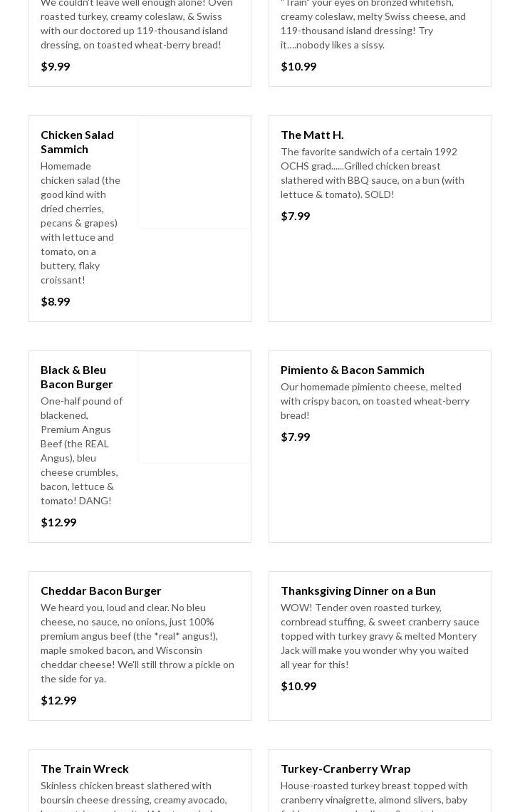Open The Train Wreck menu item
520x812 pixels.
click(85, 769)
